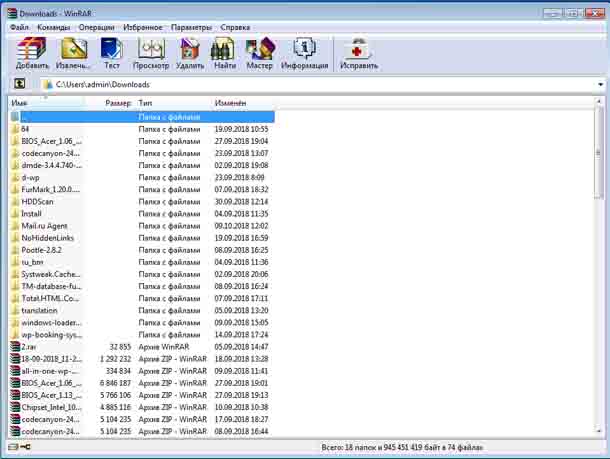
Task: Open the Команды menu
Action: tap(54, 27)
